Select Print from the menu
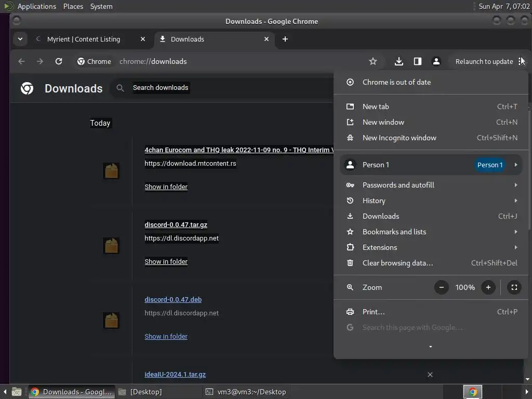The height and width of the screenshot is (399, 532). tap(431, 312)
